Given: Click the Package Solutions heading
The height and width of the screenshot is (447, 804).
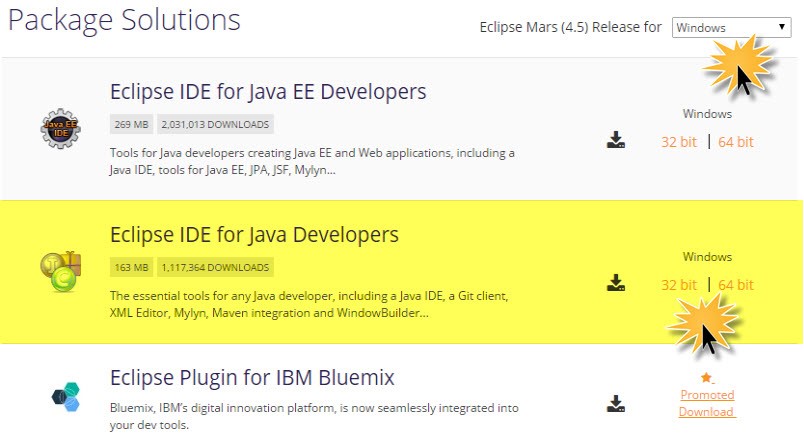Looking at the screenshot, I should [x=124, y=21].
